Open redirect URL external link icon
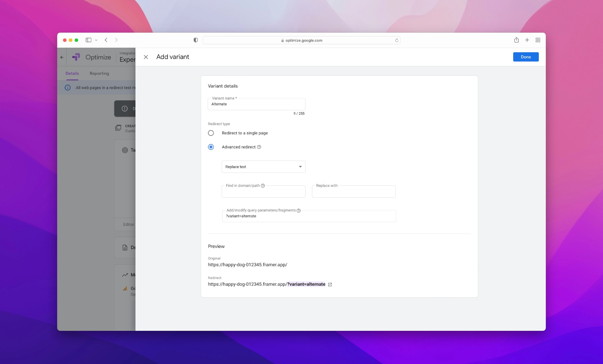 [x=330, y=285]
